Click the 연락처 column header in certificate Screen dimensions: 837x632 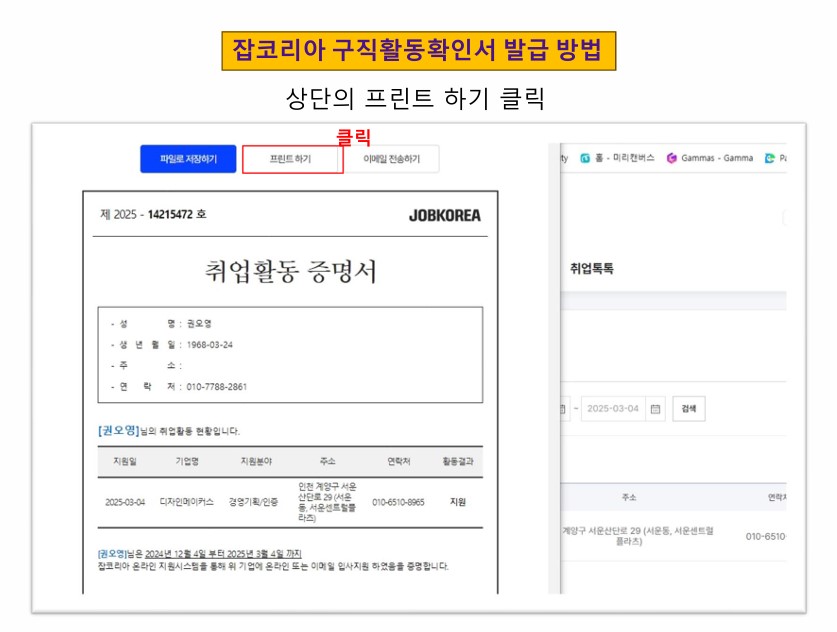click(399, 461)
